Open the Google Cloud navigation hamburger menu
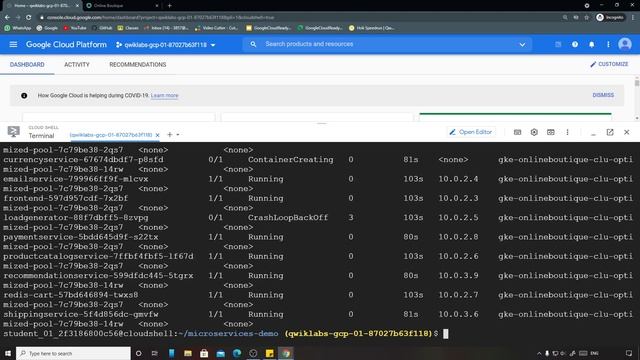This screenshot has width=640, height=360. point(13,44)
